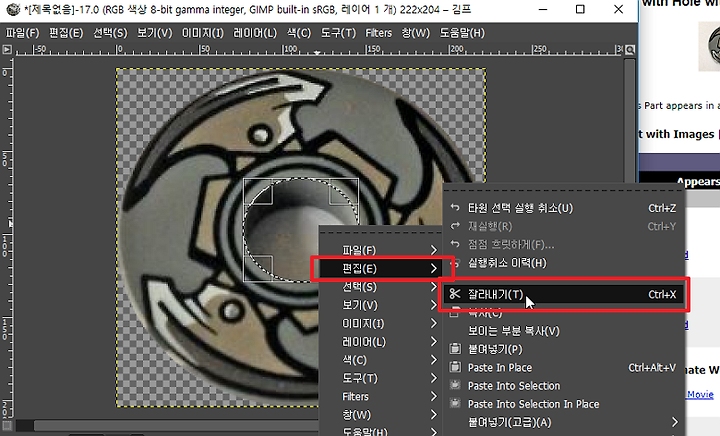Image resolution: width=720 pixels, height=436 pixels.
Task: Open the 도움말(H) menu in the menu bar
Action: (462, 33)
